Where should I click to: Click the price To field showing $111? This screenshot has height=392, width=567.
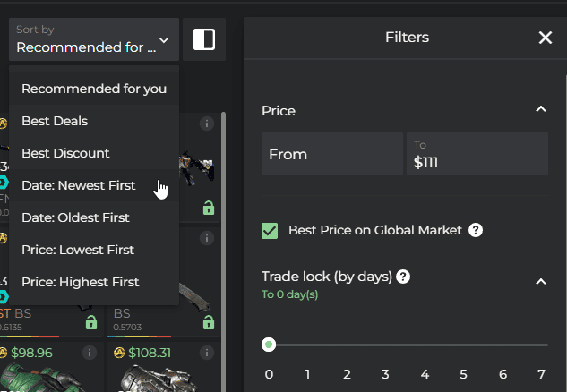(477, 154)
